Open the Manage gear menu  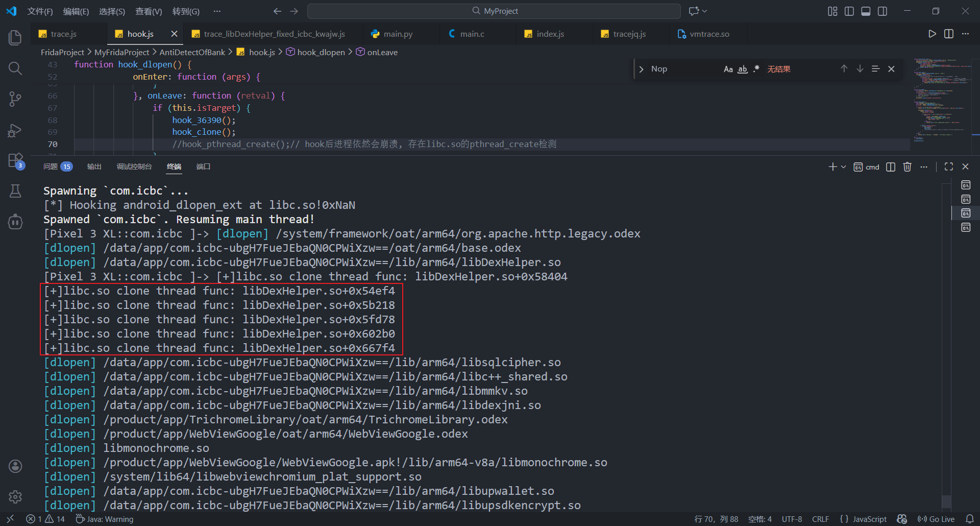tap(15, 496)
